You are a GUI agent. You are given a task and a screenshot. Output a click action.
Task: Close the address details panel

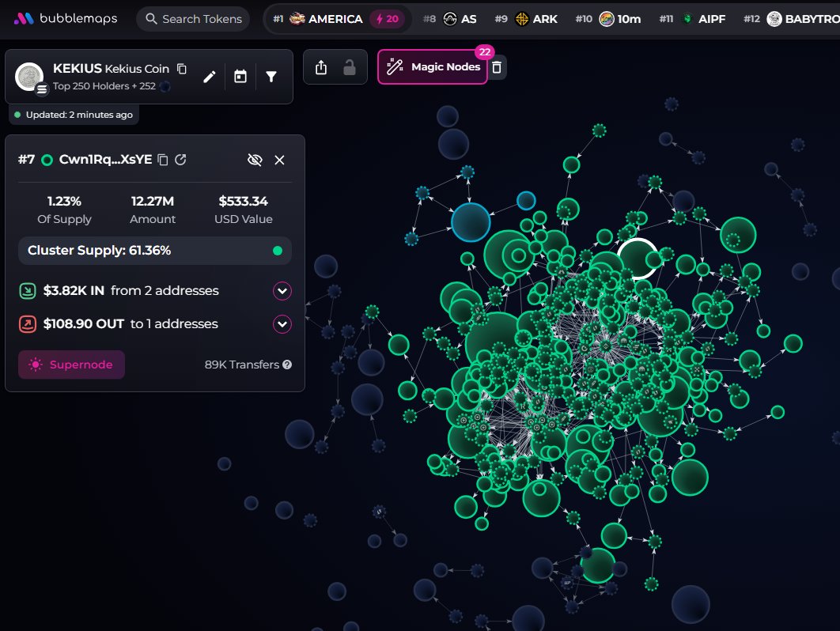tap(280, 160)
